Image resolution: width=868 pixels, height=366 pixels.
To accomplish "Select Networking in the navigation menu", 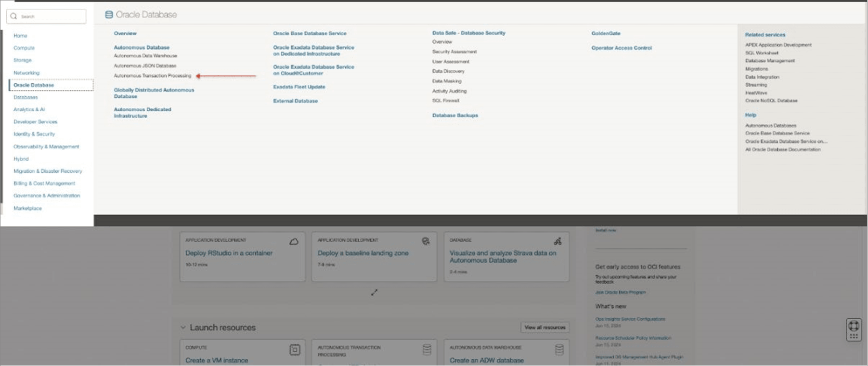I will coord(26,73).
